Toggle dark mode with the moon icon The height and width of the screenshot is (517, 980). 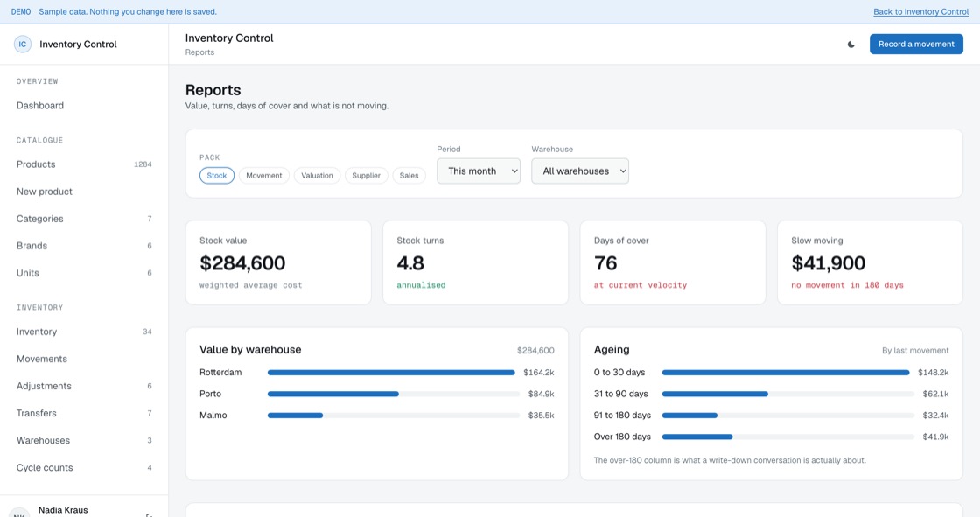pos(850,45)
